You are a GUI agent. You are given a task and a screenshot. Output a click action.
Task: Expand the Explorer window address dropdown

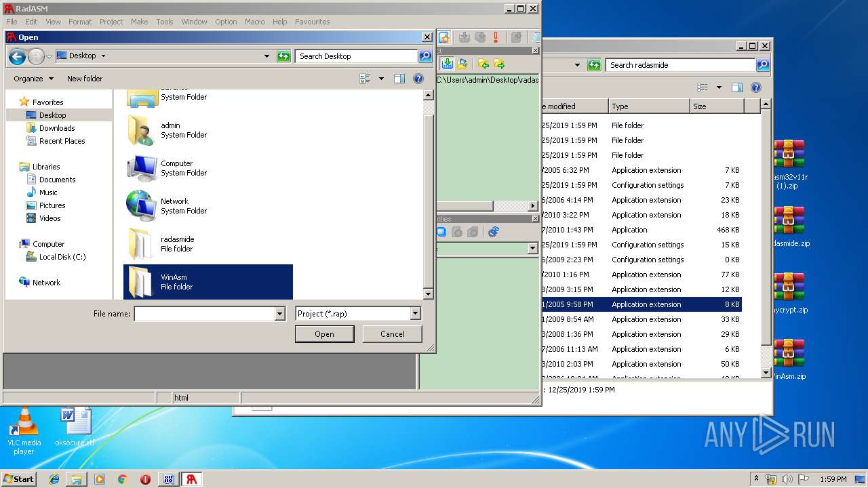pos(577,65)
